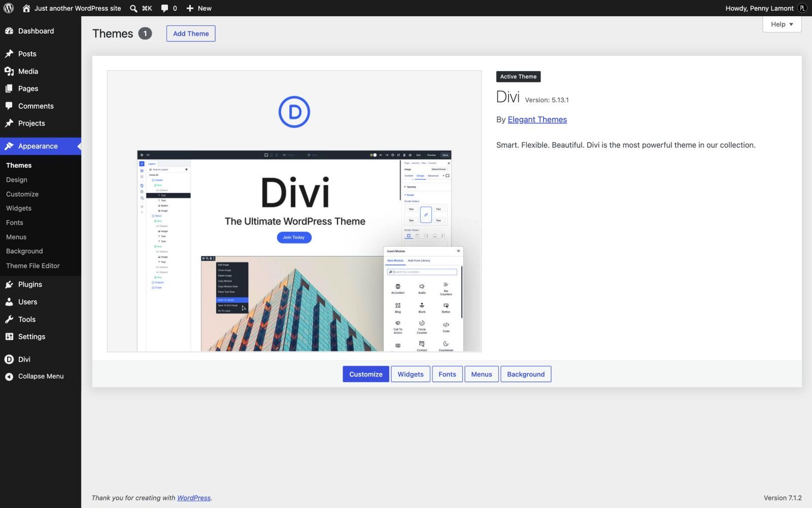Open the site home icon link
812x508 pixels.
click(x=26, y=8)
